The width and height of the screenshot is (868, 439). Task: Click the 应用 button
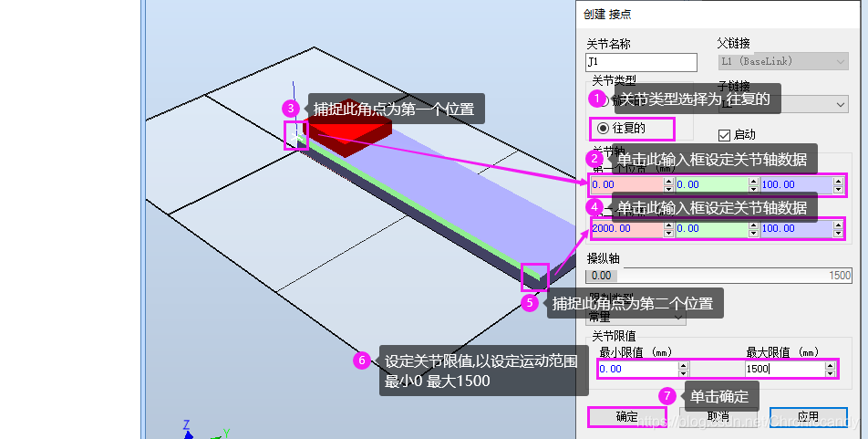[808, 417]
